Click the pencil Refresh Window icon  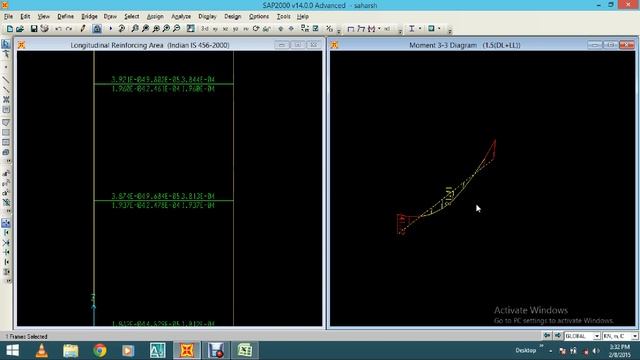(83, 29)
